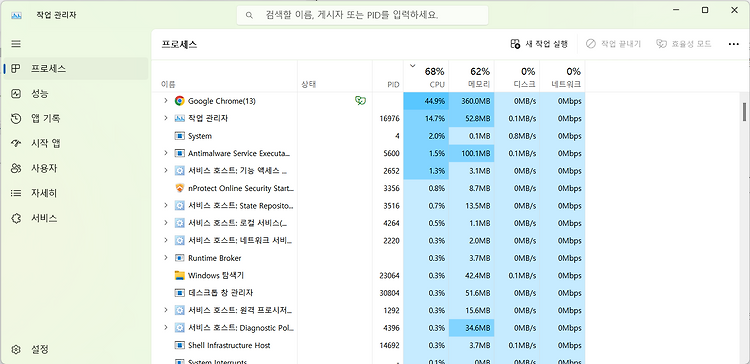Expand the 작업 관리자 process row
The width and height of the screenshot is (750, 364).
pyautogui.click(x=165, y=118)
